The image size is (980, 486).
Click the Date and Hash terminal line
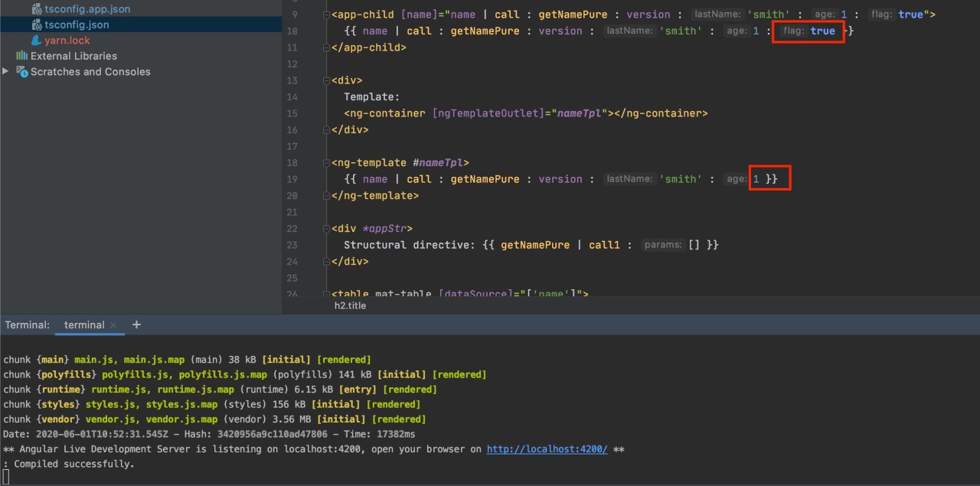(x=209, y=434)
